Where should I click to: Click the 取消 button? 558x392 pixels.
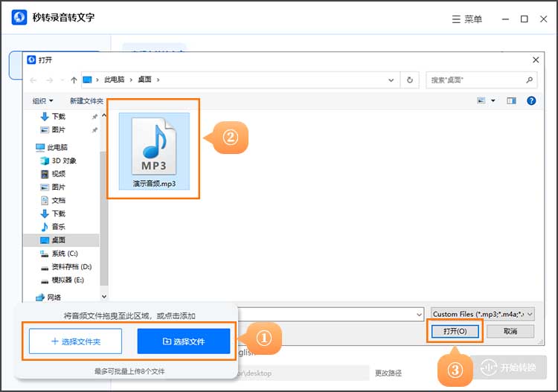[x=510, y=331]
